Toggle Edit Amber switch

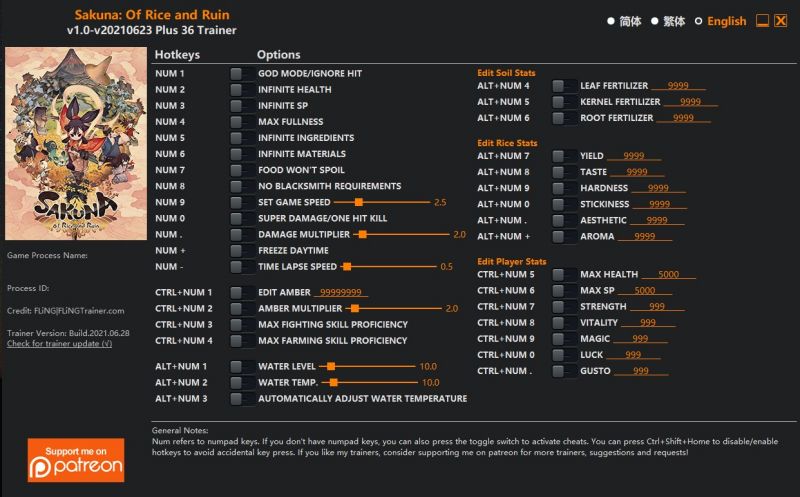tap(242, 292)
